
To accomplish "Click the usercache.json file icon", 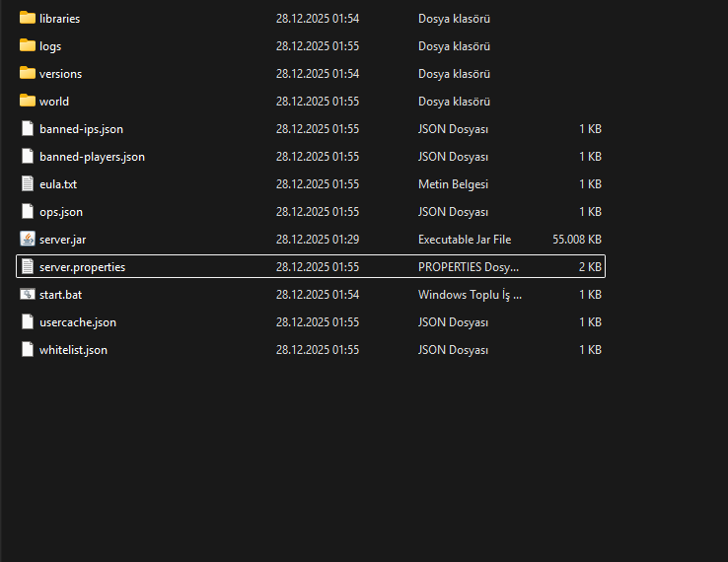I will coord(28,321).
